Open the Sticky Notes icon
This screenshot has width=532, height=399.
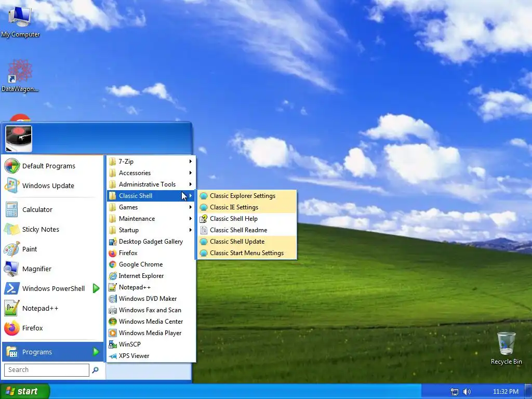(12, 229)
